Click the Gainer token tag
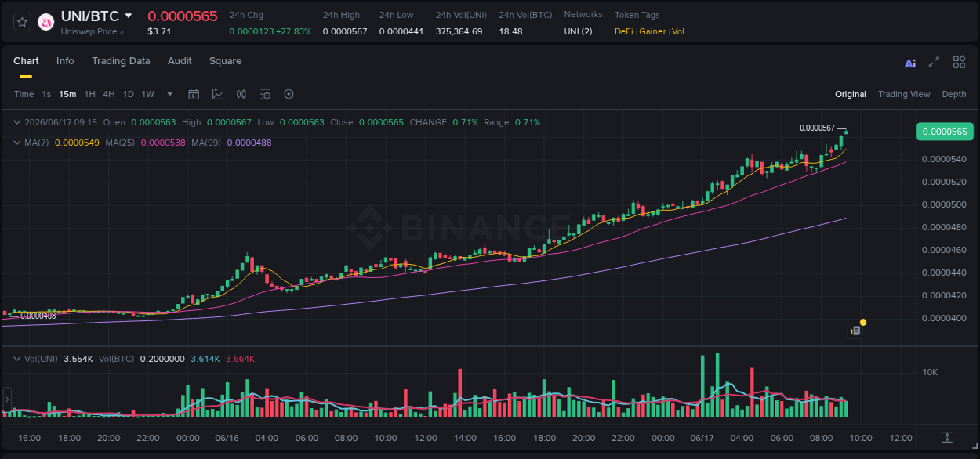The width and height of the screenshot is (980, 459). click(652, 31)
